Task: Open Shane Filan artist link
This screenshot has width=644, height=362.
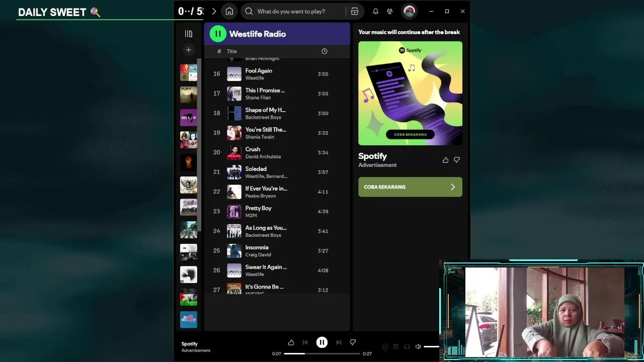Action: tap(258, 98)
